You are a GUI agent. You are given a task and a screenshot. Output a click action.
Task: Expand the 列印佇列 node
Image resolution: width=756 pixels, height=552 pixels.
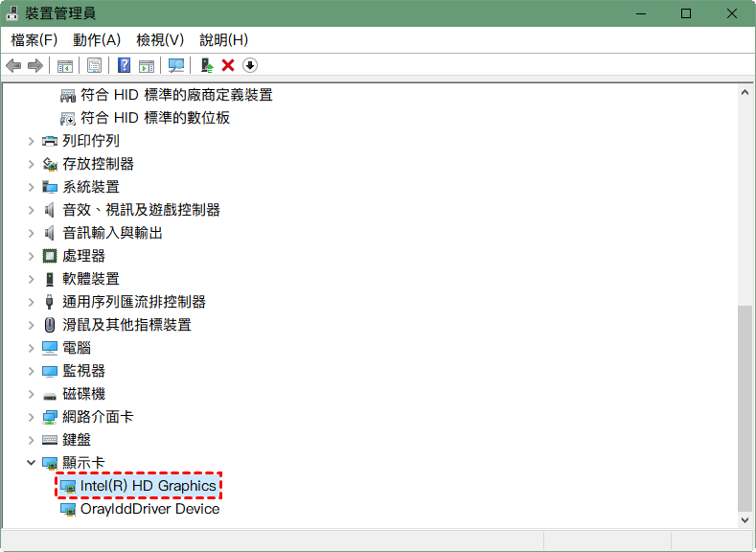(32, 141)
